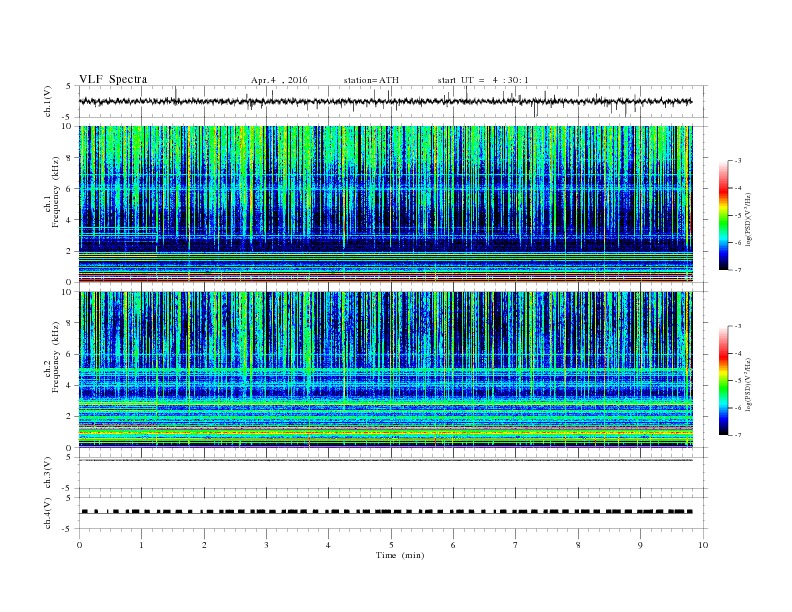Click the "VLF Spectra" title text

(113, 79)
